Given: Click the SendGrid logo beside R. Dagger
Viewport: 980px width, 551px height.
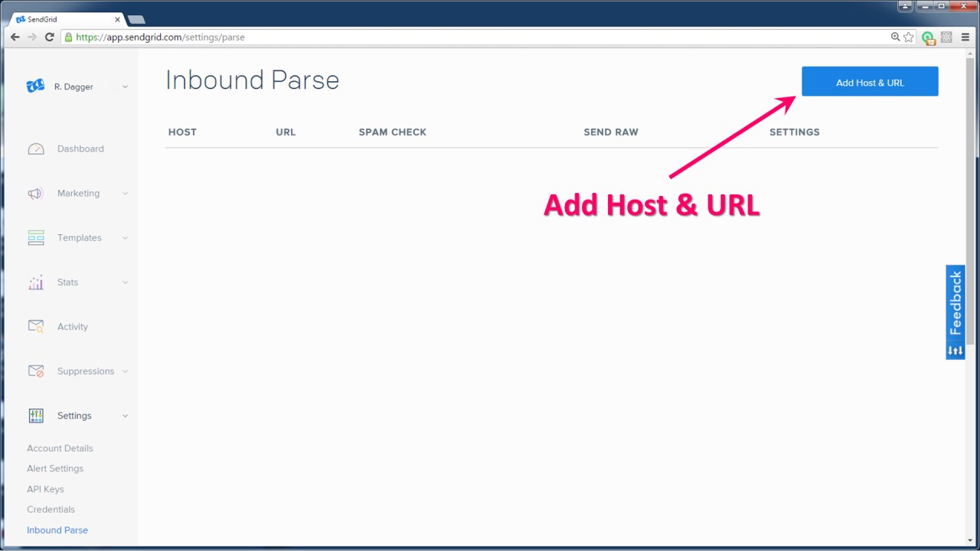Looking at the screenshot, I should 35,86.
